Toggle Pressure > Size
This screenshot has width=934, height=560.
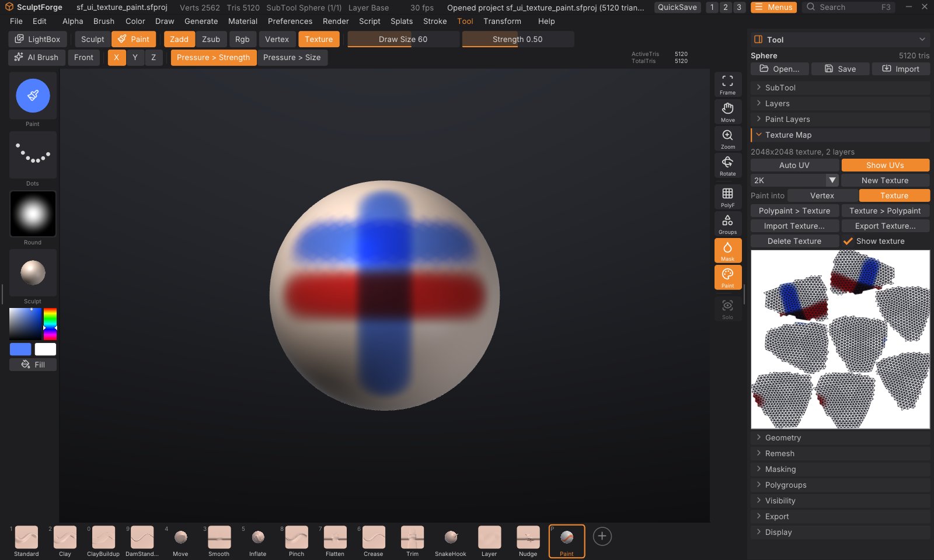pyautogui.click(x=292, y=57)
